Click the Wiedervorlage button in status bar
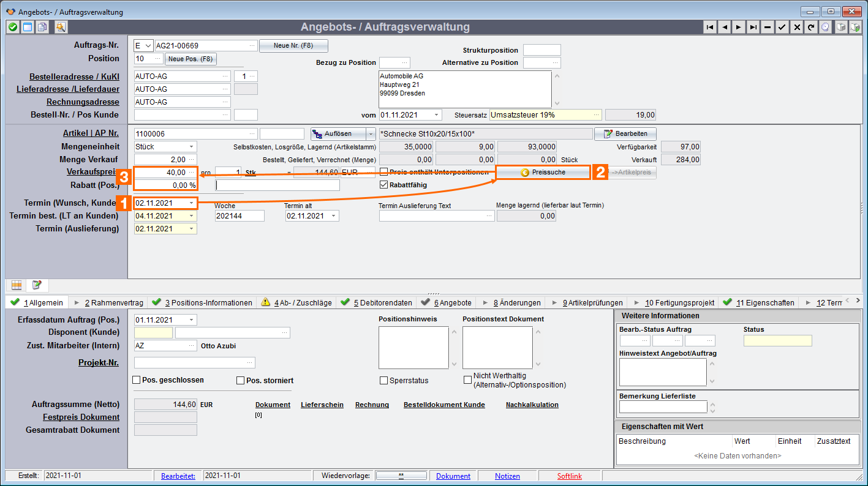 tap(401, 476)
